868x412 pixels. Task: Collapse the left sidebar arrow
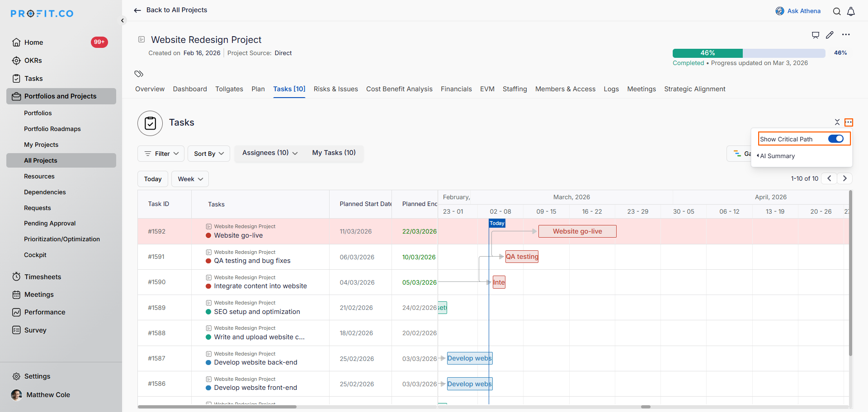click(123, 20)
